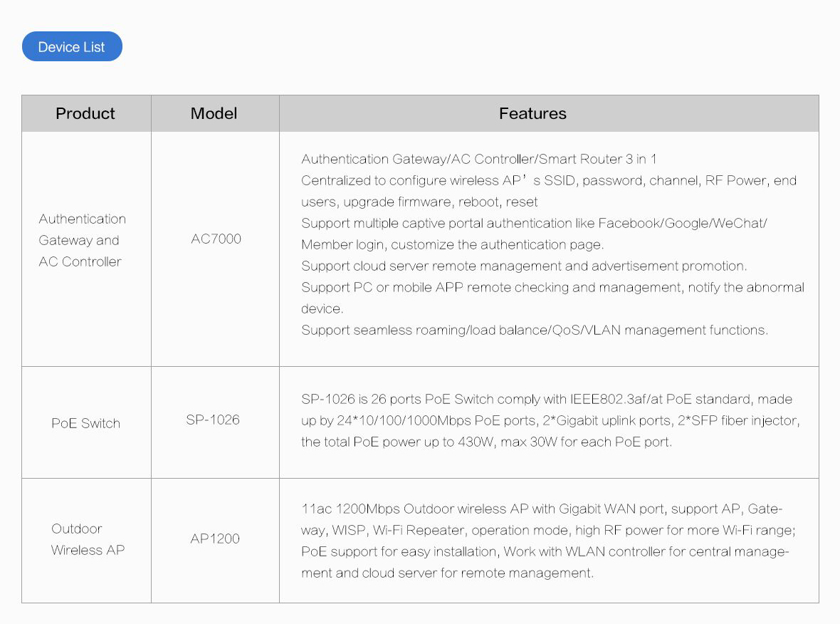
Task: Click the AP1200 model cell
Action: point(215,539)
